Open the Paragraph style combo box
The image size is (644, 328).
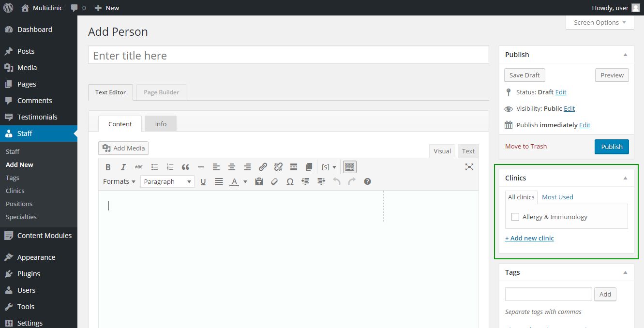click(x=167, y=181)
